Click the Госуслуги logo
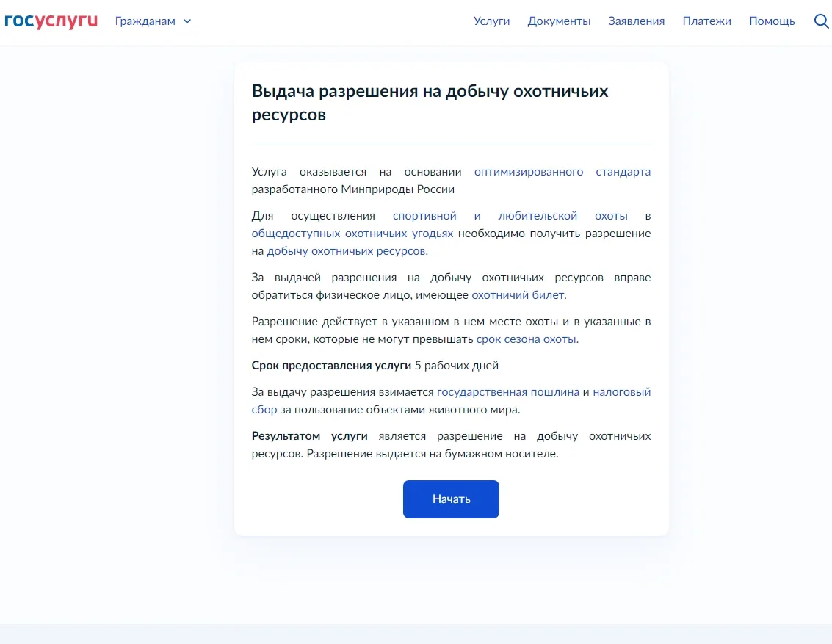The height and width of the screenshot is (644, 832). pyautogui.click(x=51, y=21)
